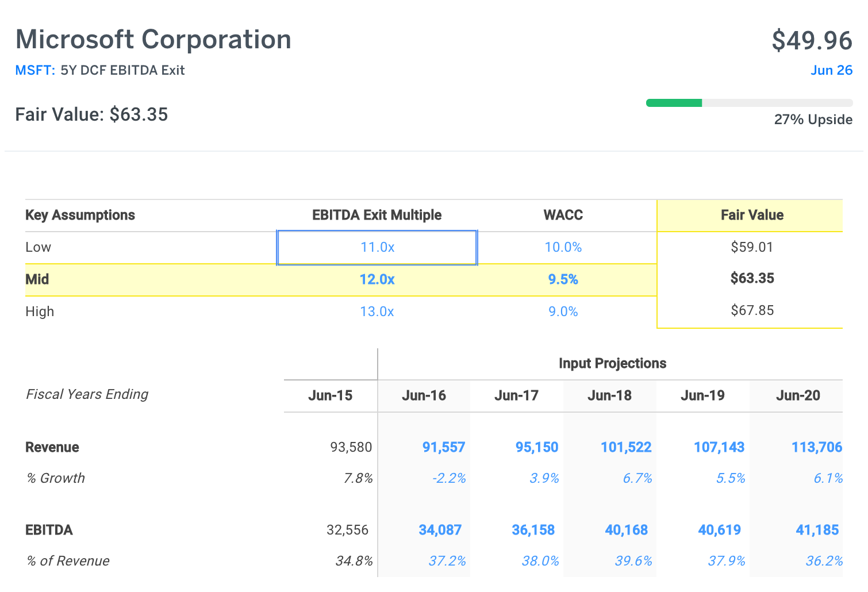Click the Fair Value column header

pos(752,216)
